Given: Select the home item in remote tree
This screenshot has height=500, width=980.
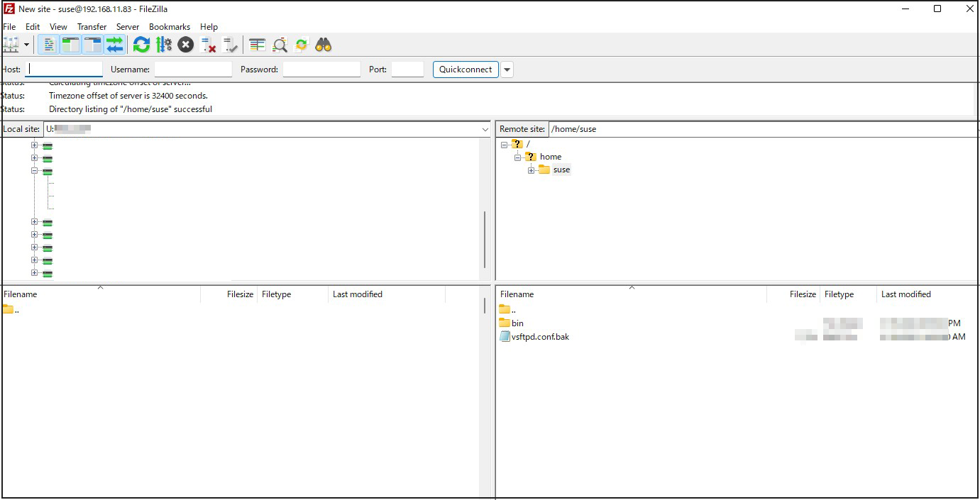Looking at the screenshot, I should coord(551,157).
